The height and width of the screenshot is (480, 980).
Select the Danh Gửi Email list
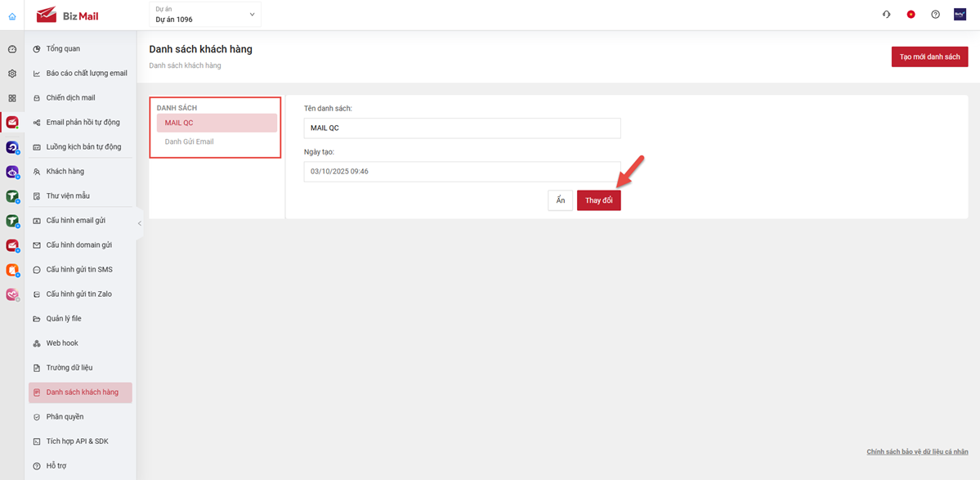(x=189, y=141)
